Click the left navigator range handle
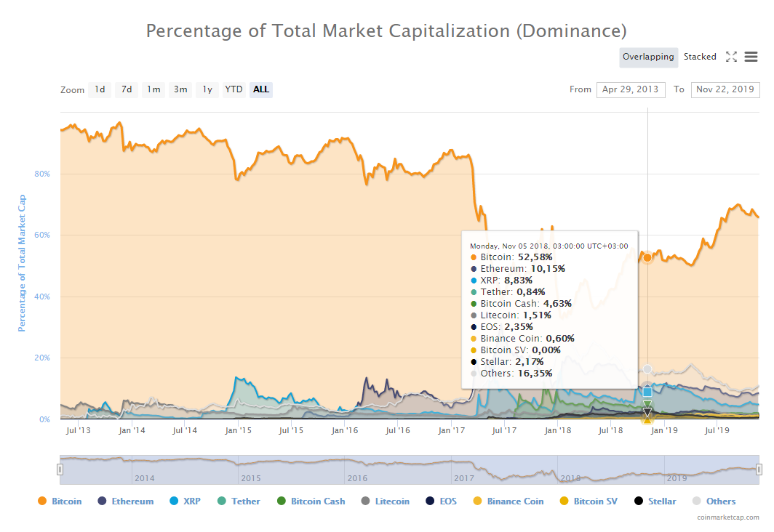 pos(60,469)
